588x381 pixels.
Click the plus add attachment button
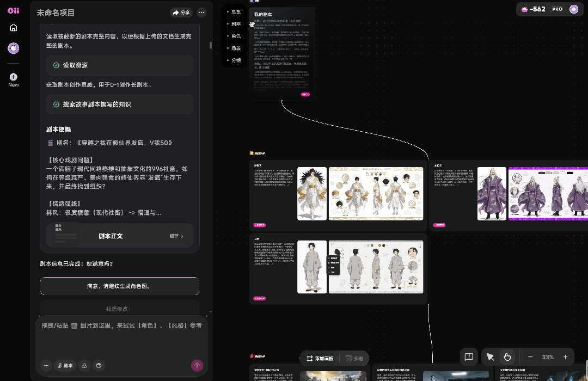(46, 366)
